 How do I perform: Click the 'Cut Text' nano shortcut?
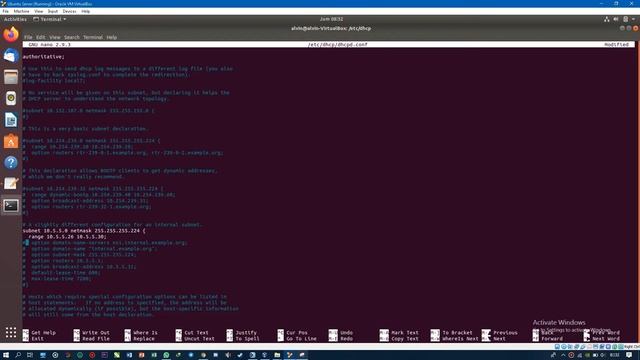point(192,333)
